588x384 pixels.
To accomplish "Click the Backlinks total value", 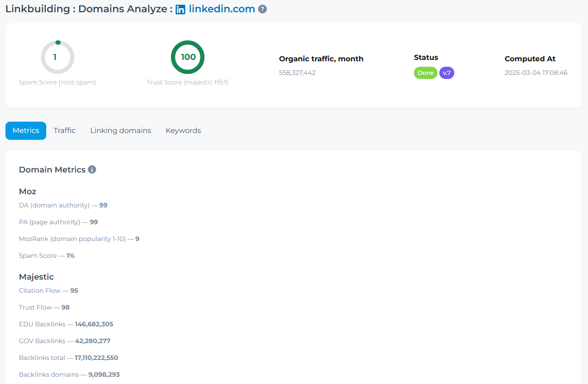I will (96, 358).
